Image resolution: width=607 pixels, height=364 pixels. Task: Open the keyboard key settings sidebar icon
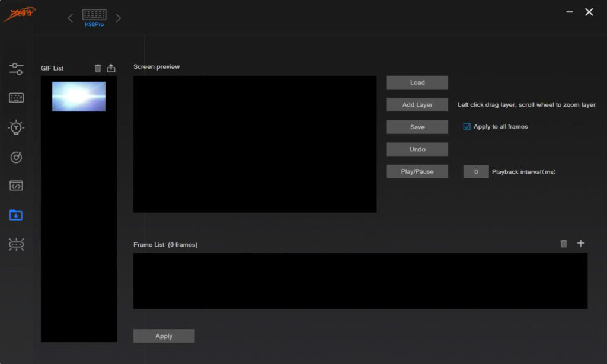[x=16, y=98]
